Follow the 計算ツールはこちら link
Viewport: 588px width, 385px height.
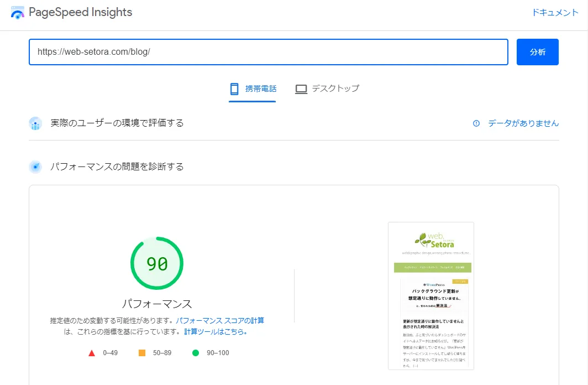(x=216, y=332)
